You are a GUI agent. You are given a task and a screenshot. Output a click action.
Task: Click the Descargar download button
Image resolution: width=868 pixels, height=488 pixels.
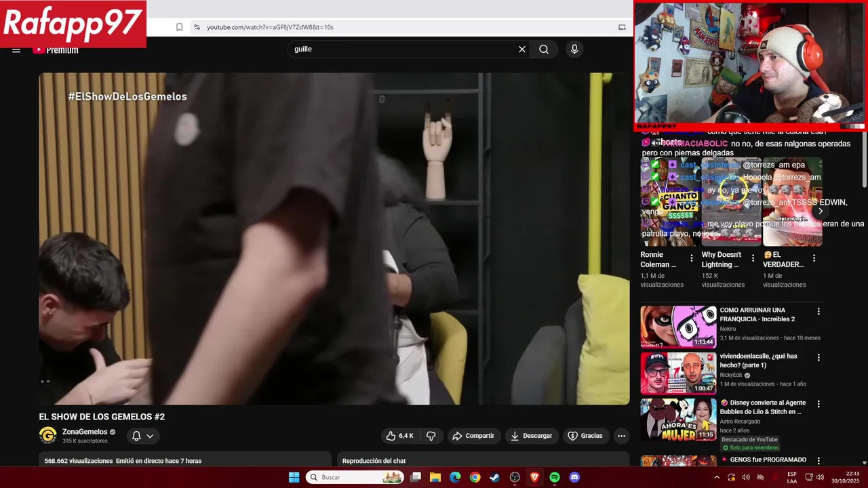point(532,436)
